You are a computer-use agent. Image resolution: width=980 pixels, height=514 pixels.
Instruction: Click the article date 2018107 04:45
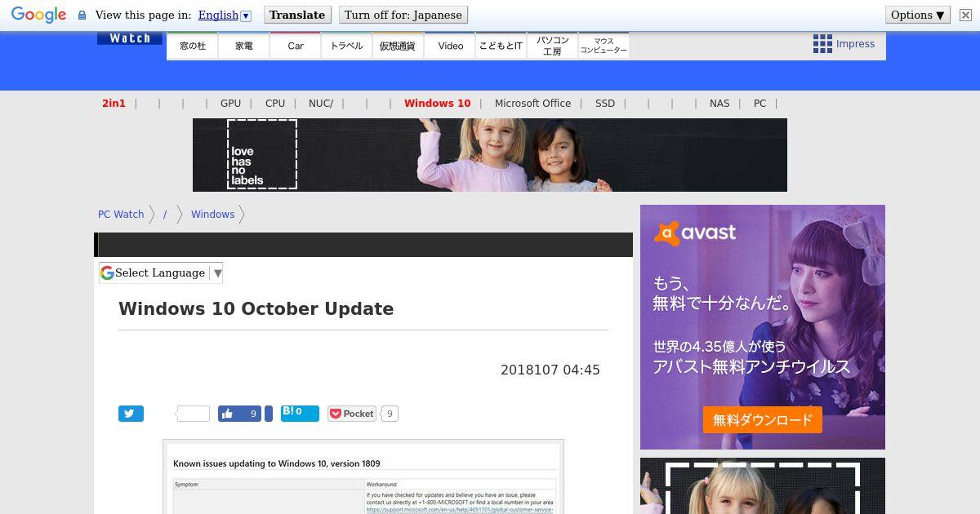(550, 370)
